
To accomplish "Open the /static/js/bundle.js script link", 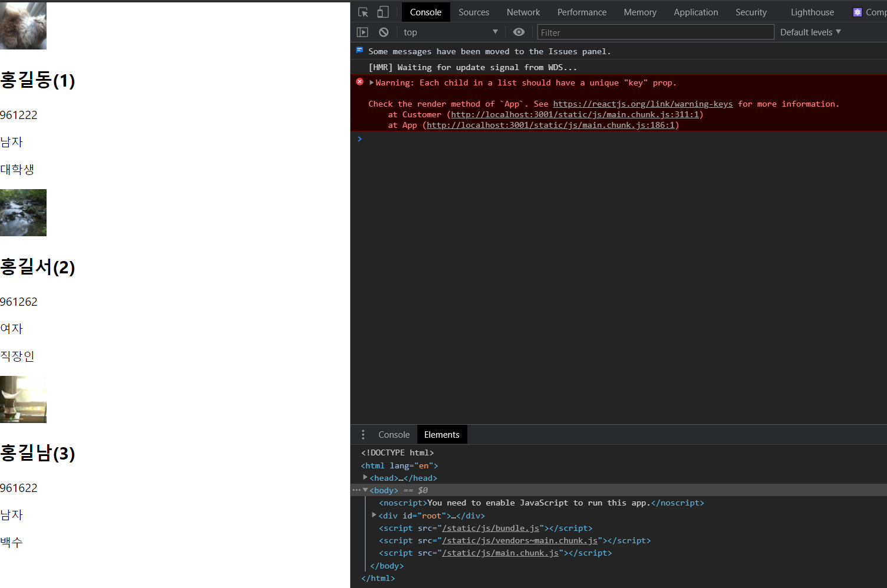I will click(x=490, y=528).
